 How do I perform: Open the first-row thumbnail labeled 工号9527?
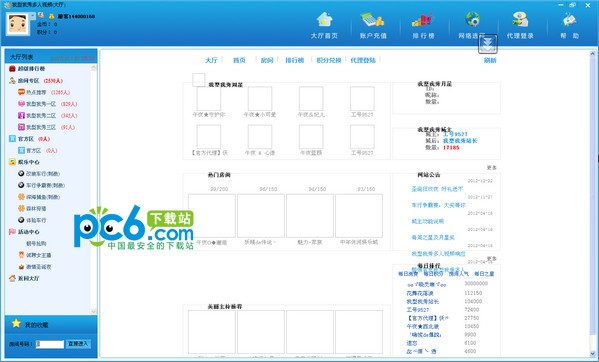[362, 99]
